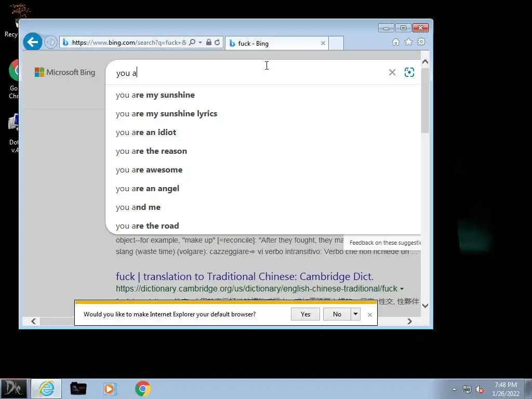Choose suggestion 'you are an idiot'
Image resolution: width=532 pixels, height=399 pixels.
(263, 132)
